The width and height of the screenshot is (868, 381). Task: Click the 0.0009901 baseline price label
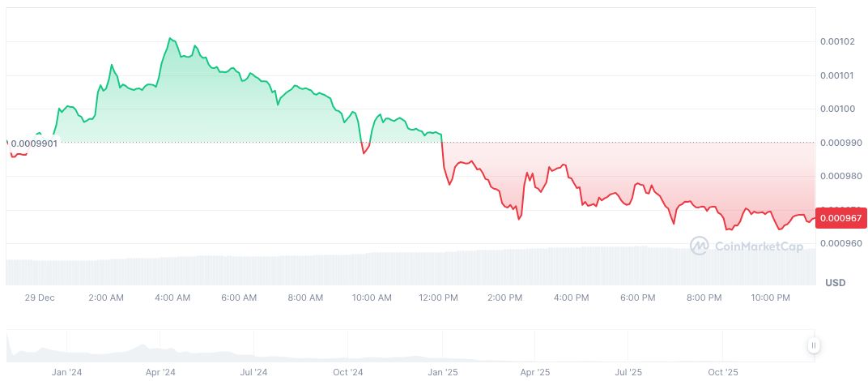[34, 143]
